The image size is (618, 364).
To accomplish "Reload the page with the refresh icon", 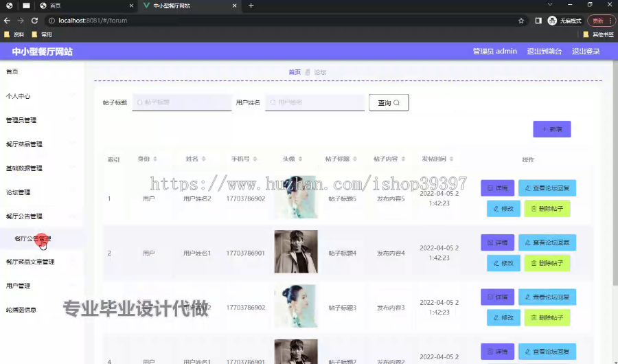I will pos(35,21).
